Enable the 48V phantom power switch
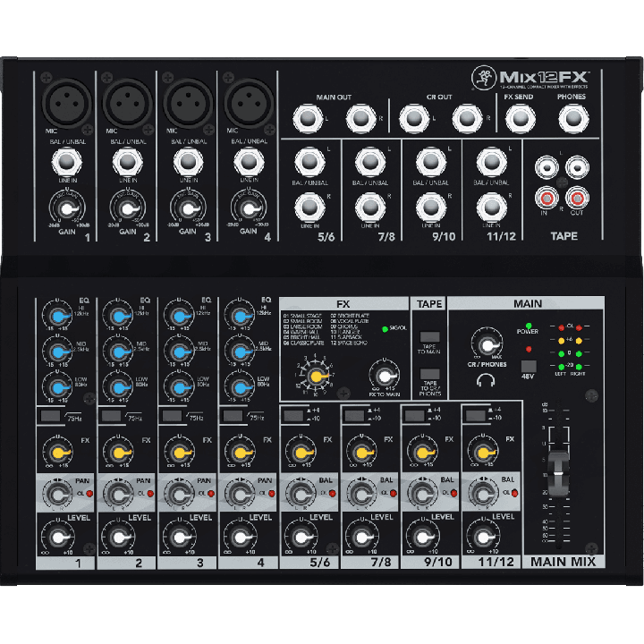644x644 pixels. 529,366
